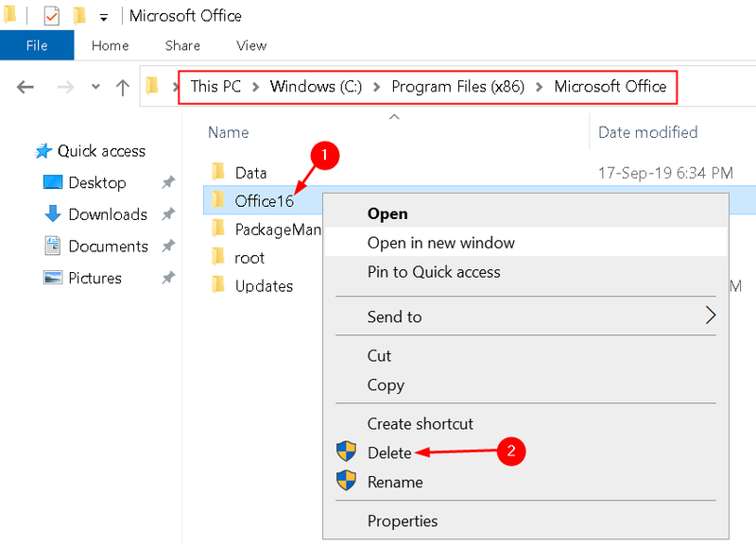Choose Copy from the context menu
Screen dimensions: 756x545
pos(525,385)
